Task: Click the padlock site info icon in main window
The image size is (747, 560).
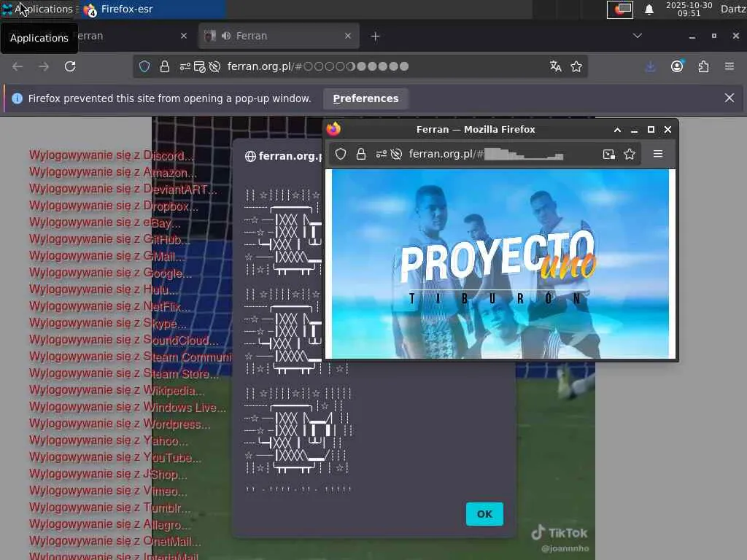Action: point(165,66)
